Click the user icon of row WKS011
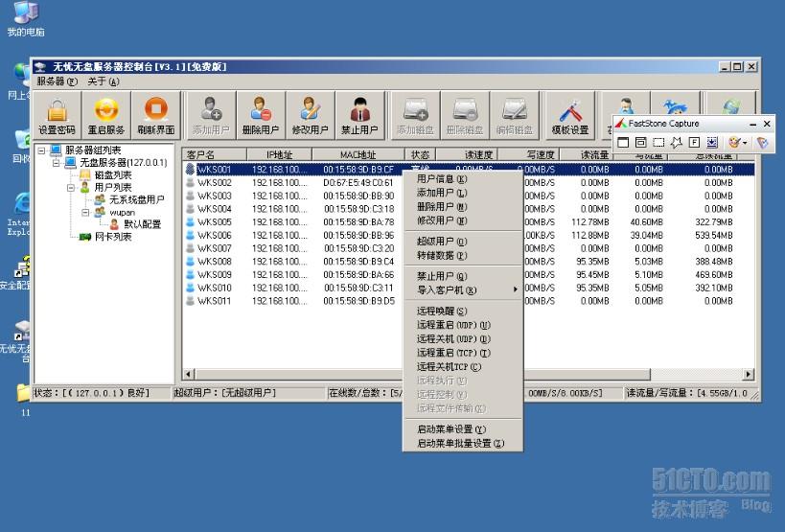The height and width of the screenshot is (532, 785). point(190,301)
